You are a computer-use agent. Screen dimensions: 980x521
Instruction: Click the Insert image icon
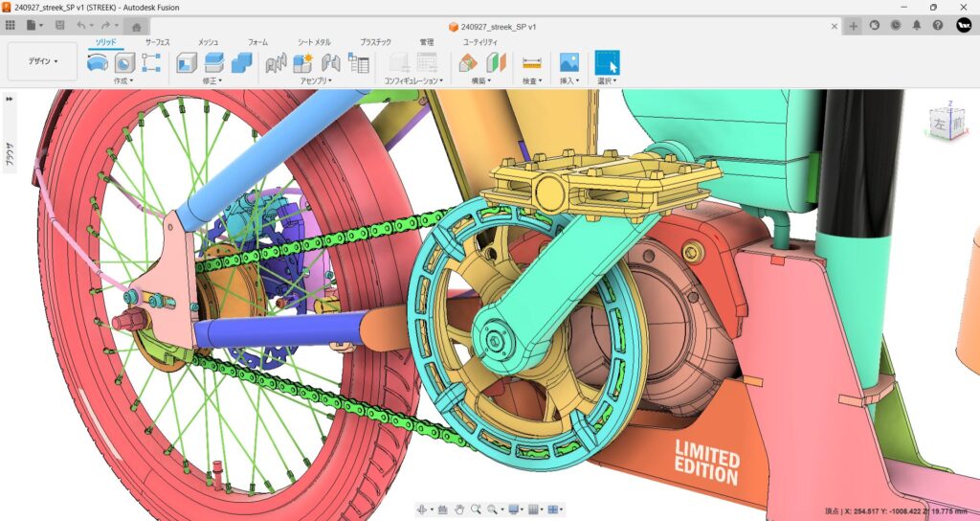[568, 62]
